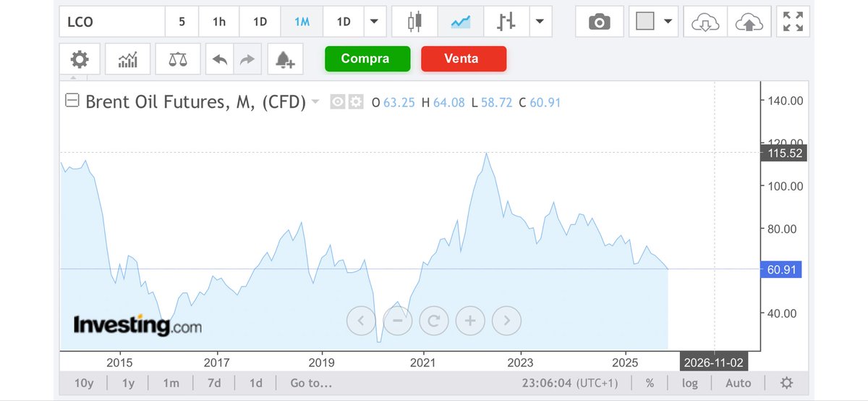Select the 1h interval
Screen dimensions: 868x401
coord(218,22)
